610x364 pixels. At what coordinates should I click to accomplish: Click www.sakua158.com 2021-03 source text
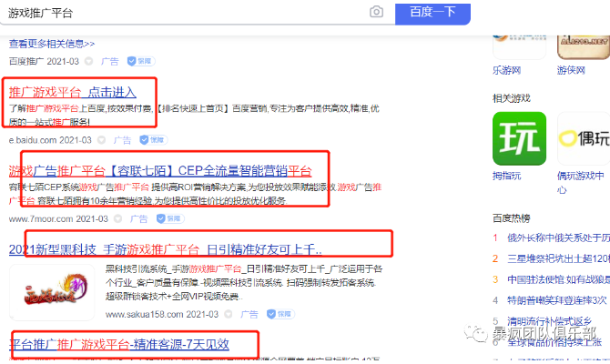[x=162, y=314]
